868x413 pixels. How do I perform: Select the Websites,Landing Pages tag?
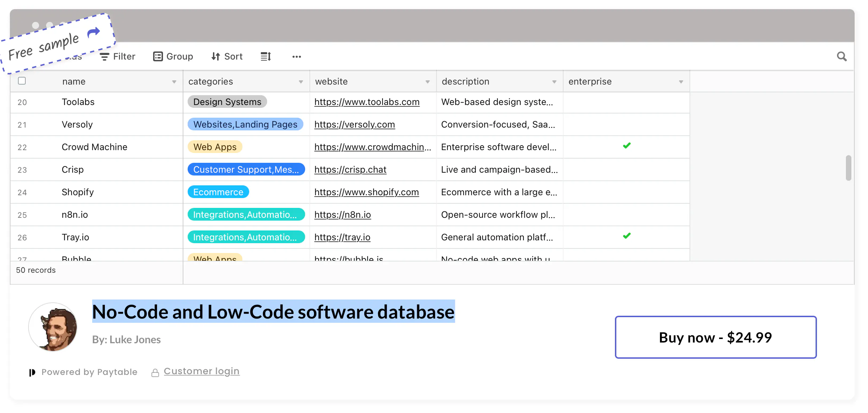click(245, 124)
